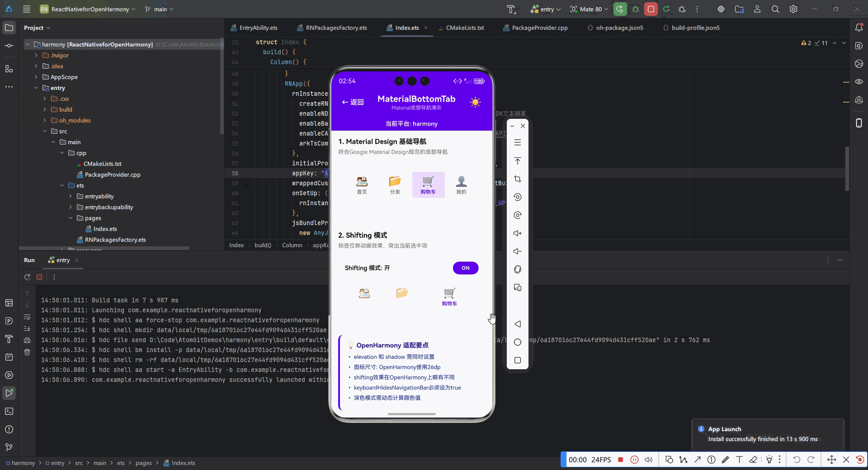This screenshot has width=868, height=470.
Task: Click project tree horizontal scrollbar
Action: pyautogui.click(x=104, y=248)
